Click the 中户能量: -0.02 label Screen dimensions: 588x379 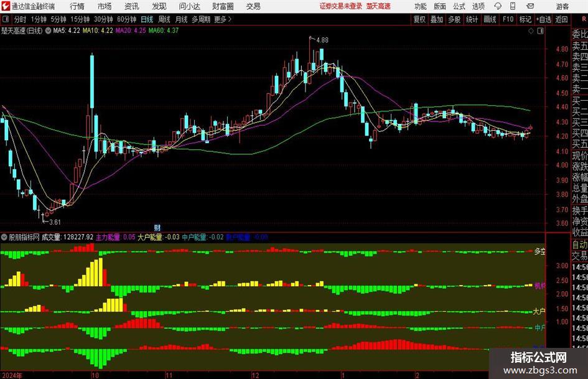[203, 237]
